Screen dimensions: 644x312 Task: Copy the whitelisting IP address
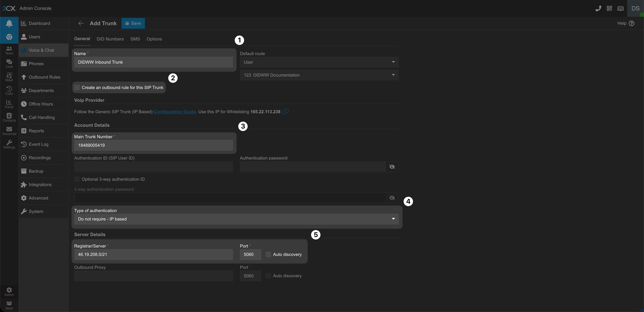click(285, 112)
